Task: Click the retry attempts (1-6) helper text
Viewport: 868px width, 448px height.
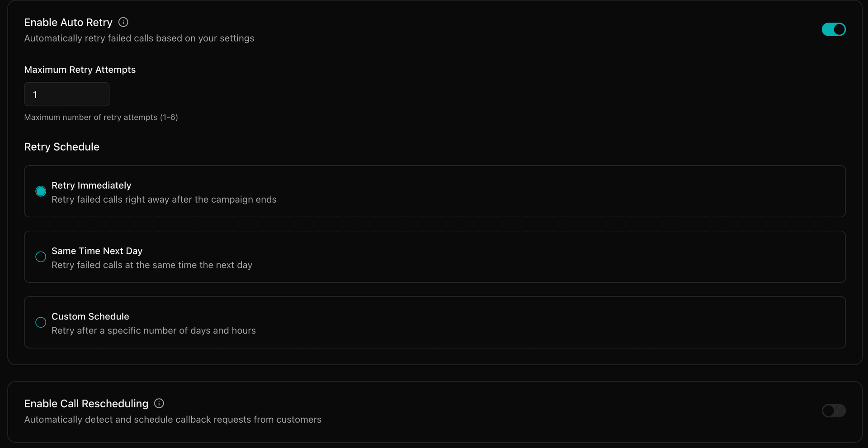Action: click(x=101, y=118)
